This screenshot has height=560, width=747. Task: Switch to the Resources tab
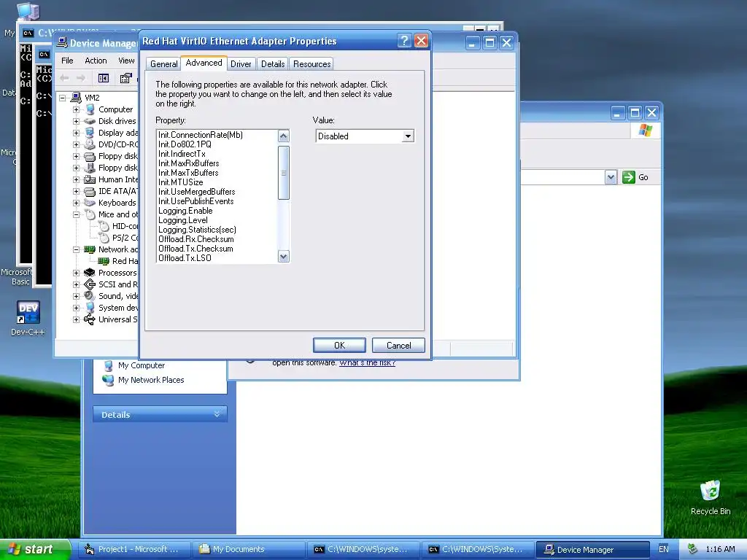coord(312,64)
